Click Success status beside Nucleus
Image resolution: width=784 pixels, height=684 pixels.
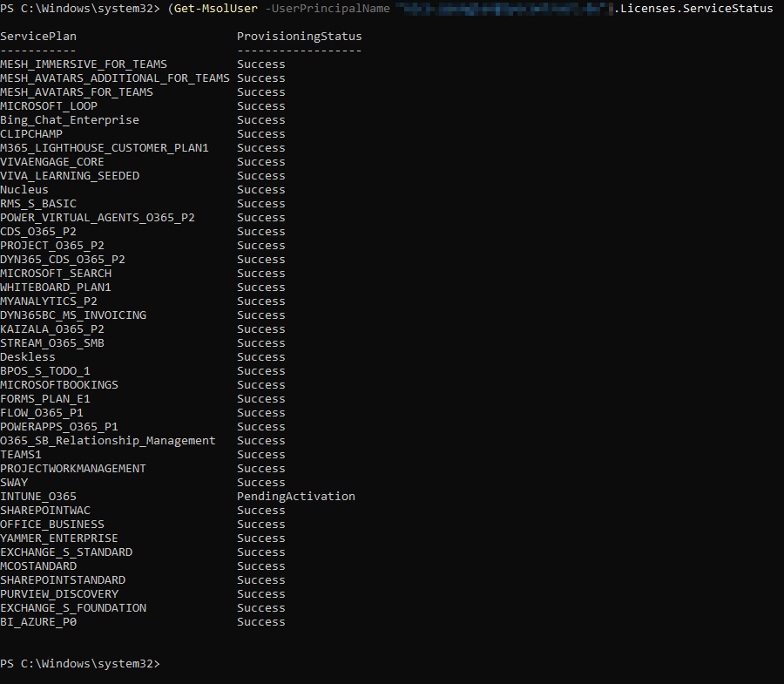[x=261, y=190]
